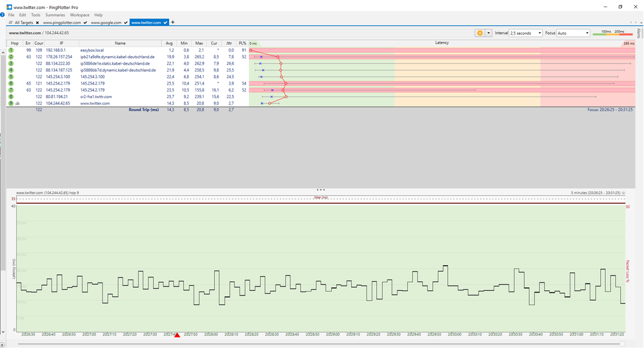Viewport: 644px width, 351px height.
Task: Click IP address 145.254.3.100
Action: 57,76
